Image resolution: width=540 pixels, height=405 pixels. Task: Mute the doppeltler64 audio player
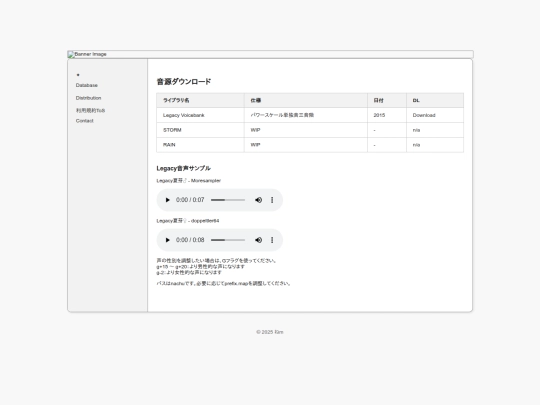[x=258, y=240]
